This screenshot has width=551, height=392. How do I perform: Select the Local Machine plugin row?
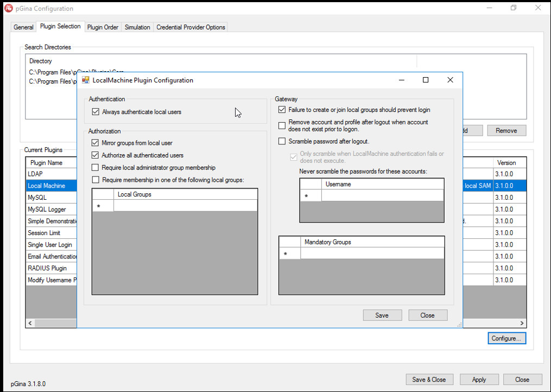pos(52,186)
